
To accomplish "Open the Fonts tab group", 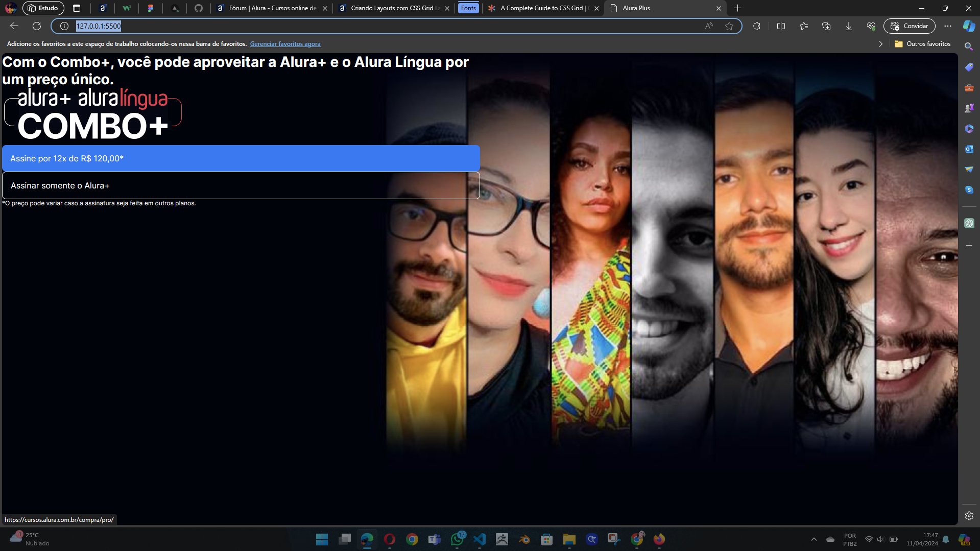I will tap(468, 8).
